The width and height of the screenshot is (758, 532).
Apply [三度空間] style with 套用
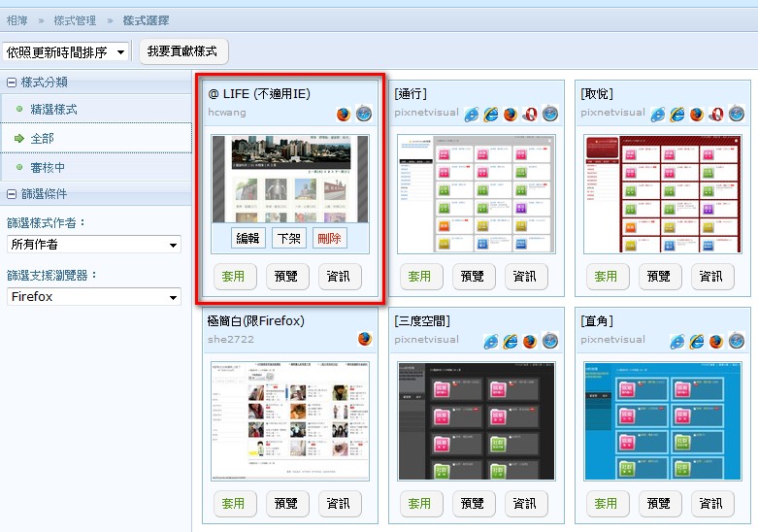[x=420, y=504]
